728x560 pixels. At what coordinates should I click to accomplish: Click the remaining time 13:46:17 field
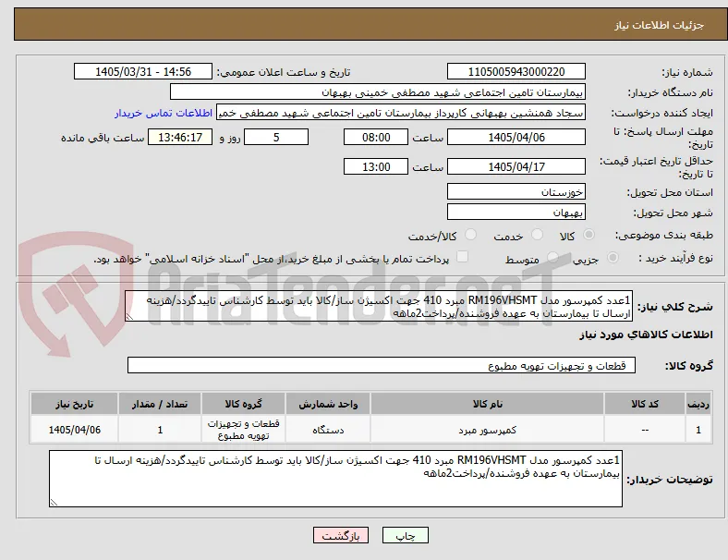click(x=180, y=137)
